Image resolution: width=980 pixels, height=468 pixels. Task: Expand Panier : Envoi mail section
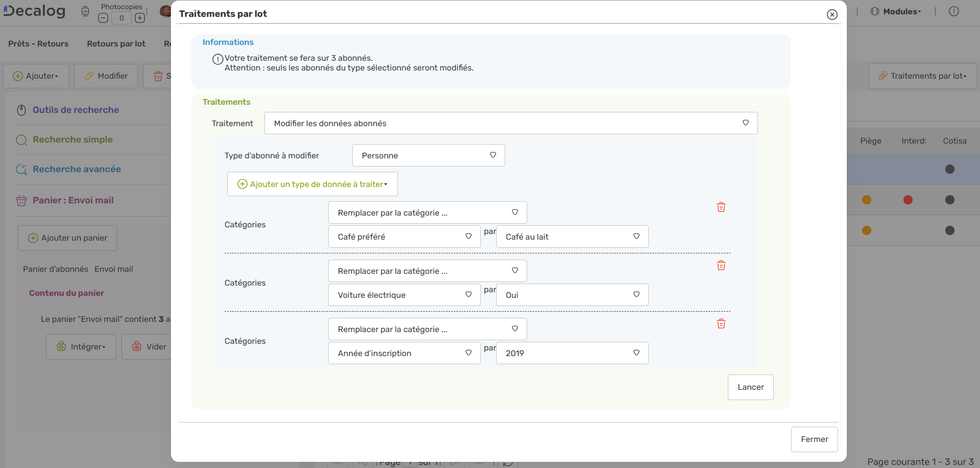tap(73, 200)
